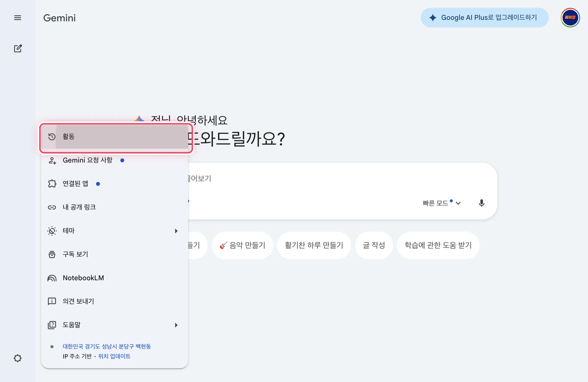This screenshot has width=588, height=382.
Task: Open the profile avatar account menu
Action: [x=570, y=18]
